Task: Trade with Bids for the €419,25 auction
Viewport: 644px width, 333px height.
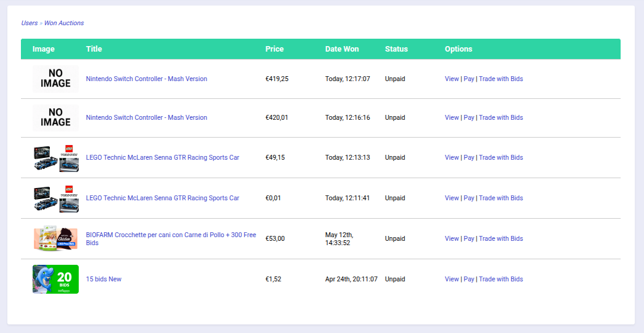Action: tap(501, 79)
